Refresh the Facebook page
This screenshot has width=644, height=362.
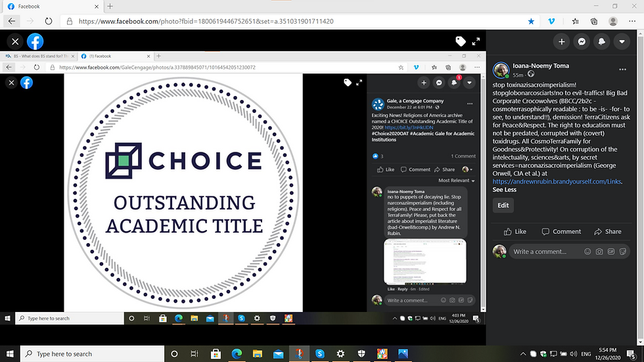click(x=49, y=21)
